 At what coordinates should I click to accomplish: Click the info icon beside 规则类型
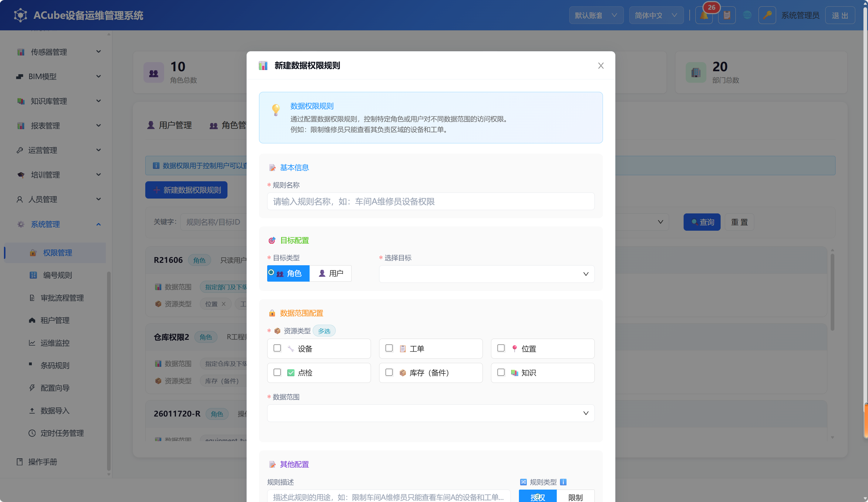coord(563,482)
